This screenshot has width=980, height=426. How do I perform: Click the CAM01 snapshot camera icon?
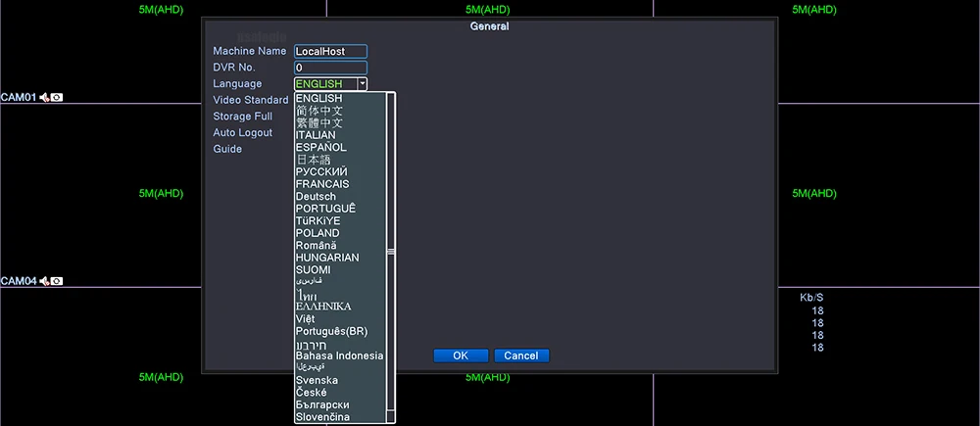tap(57, 98)
